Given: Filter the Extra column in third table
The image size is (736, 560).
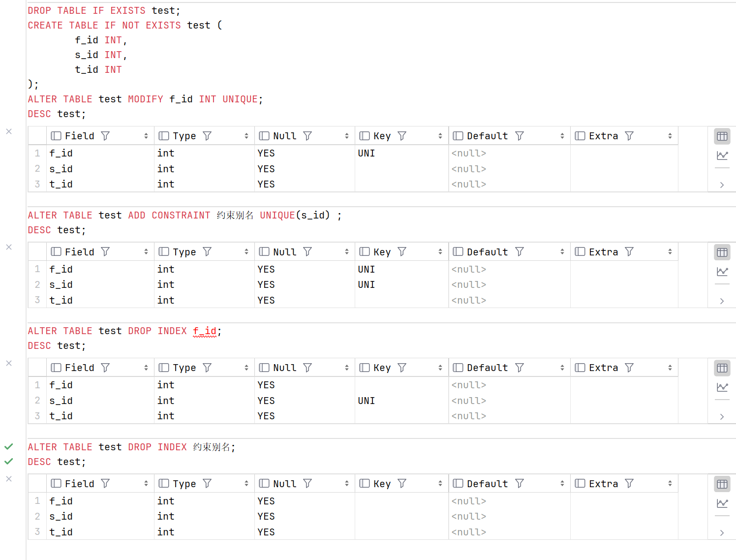Looking at the screenshot, I should pos(629,368).
